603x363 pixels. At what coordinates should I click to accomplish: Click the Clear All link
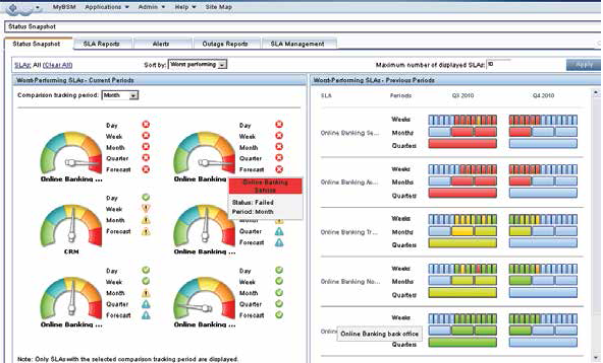pos(58,65)
